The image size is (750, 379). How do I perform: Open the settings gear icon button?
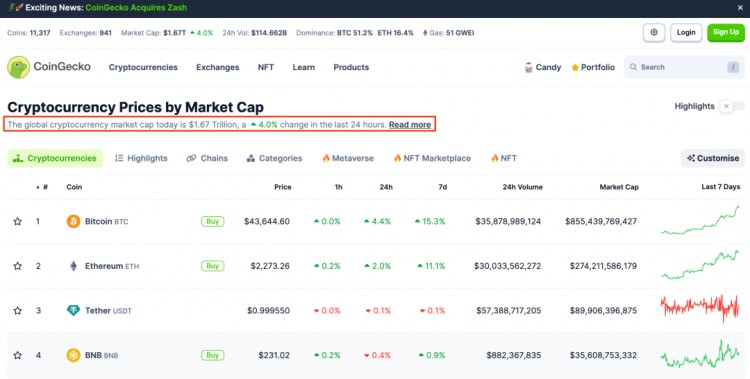[654, 33]
